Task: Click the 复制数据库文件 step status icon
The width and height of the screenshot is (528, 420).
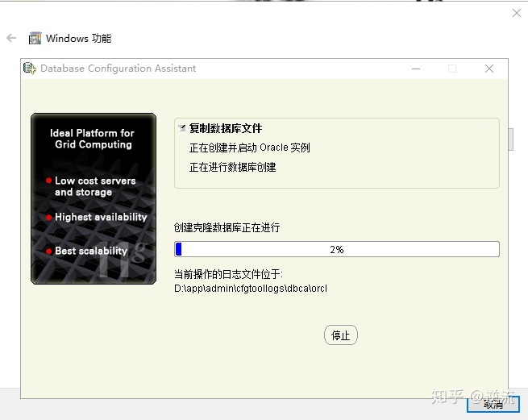Action: [182, 128]
